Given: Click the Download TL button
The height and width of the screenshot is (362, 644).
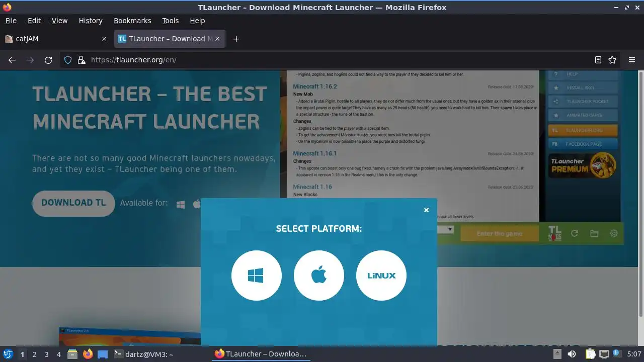Looking at the screenshot, I should [x=73, y=203].
